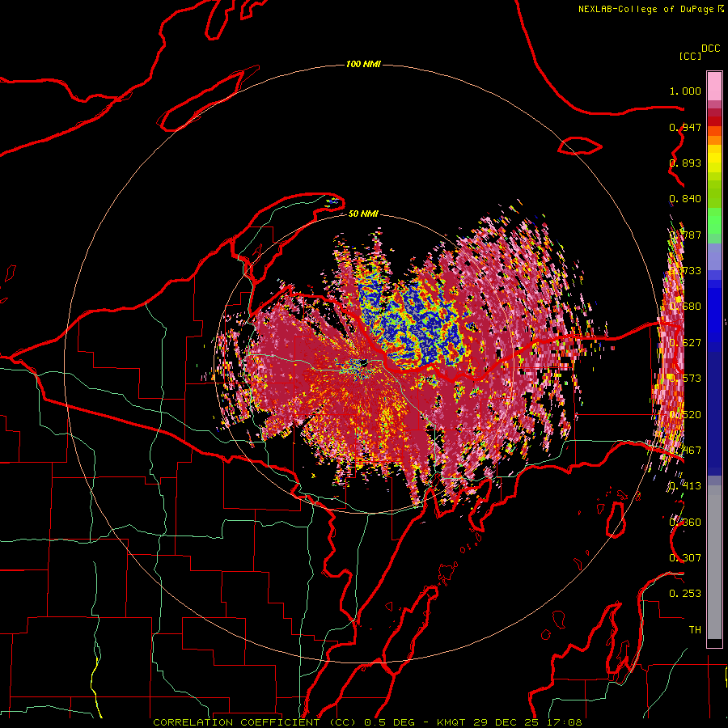The image size is (728, 728).
Task: Click the 0.840 value on the color scale
Action: tap(685, 199)
